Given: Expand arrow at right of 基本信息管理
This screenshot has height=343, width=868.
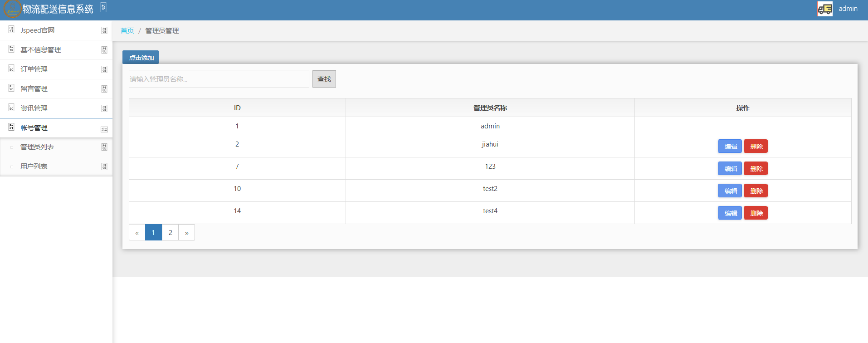Looking at the screenshot, I should click(104, 50).
